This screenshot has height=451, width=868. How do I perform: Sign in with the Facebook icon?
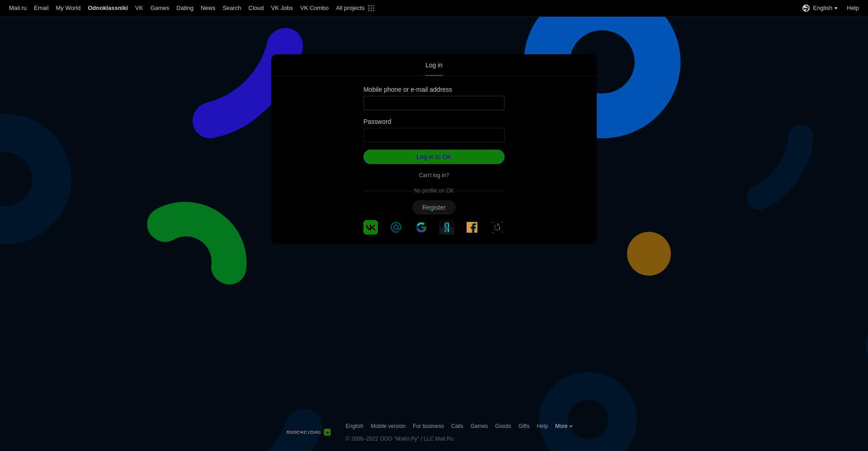pyautogui.click(x=472, y=227)
